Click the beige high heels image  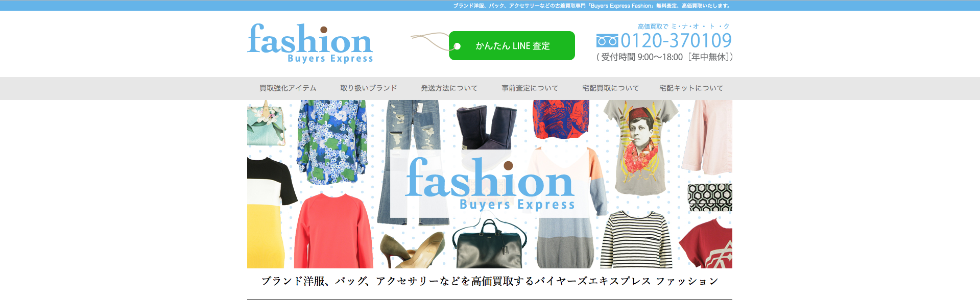[x=413, y=250]
